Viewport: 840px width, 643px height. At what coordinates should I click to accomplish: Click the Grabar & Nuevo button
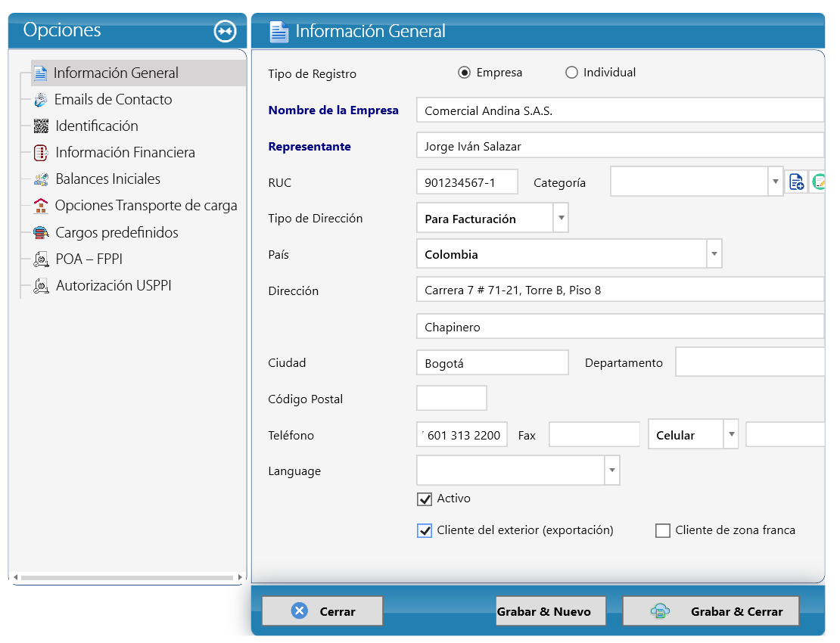click(551, 611)
